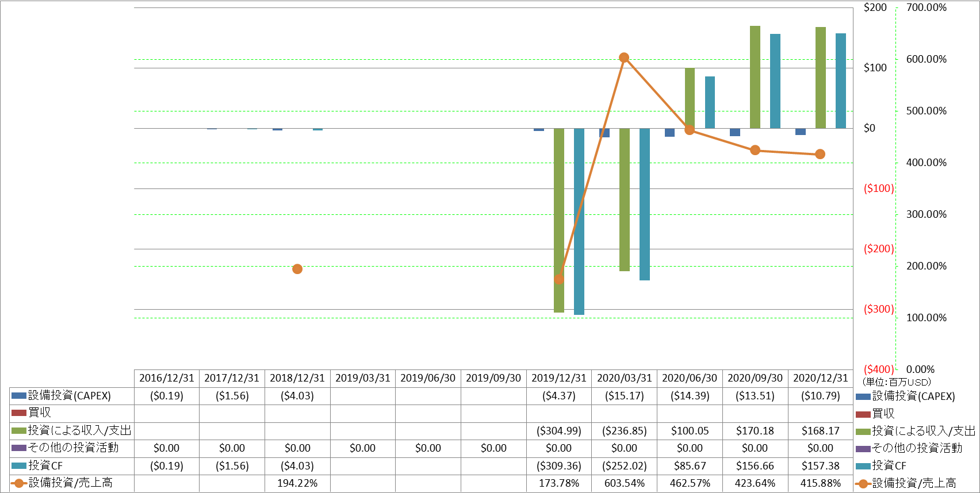Click the orange line peak marker for 2020/03/31

pyautogui.click(x=624, y=57)
